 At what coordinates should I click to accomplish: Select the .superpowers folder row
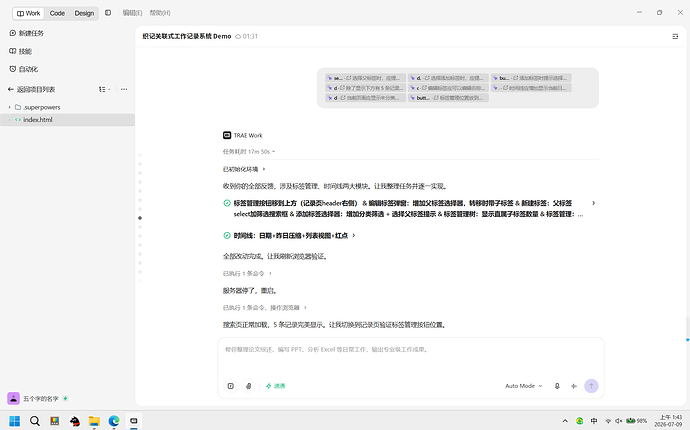click(67, 107)
